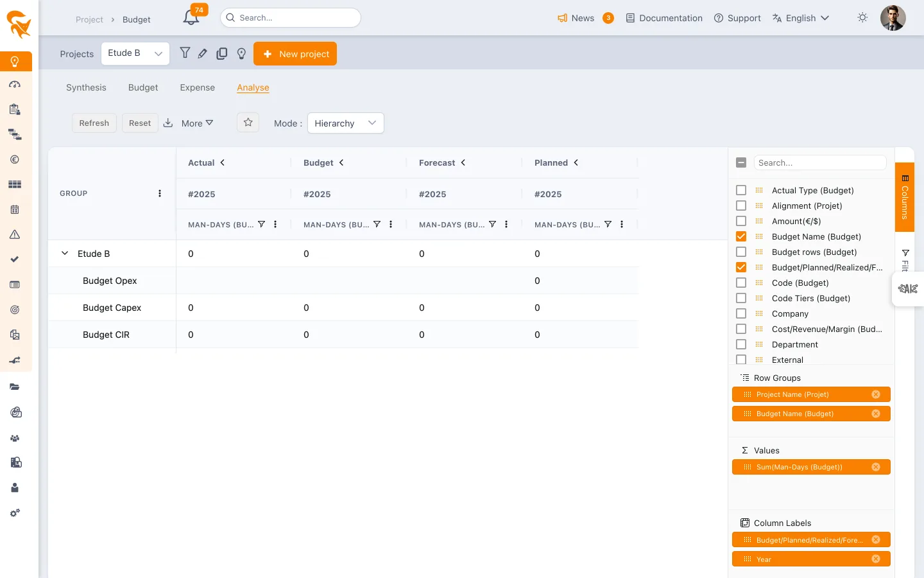This screenshot has height=578, width=924.
Task: Open the euro icon in left sidebar
Action: [15, 160]
